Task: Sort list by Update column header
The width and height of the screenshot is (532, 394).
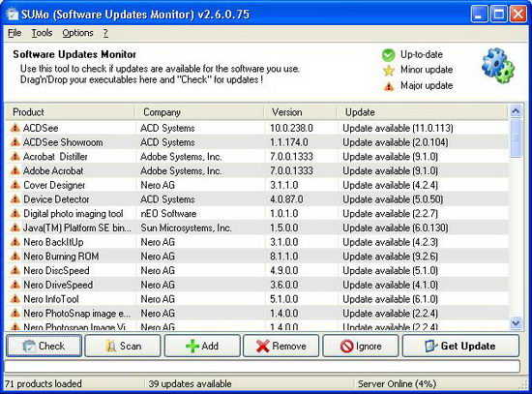Action: pyautogui.click(x=423, y=112)
